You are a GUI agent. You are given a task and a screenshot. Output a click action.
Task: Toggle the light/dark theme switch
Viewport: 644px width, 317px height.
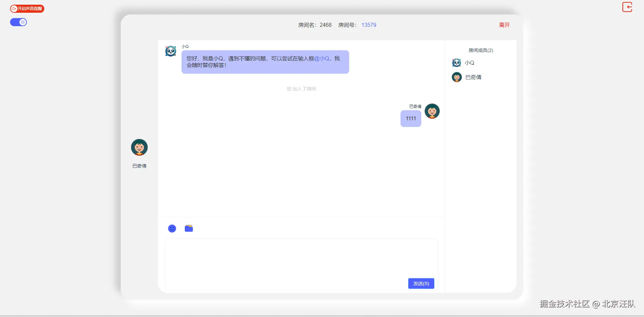coord(18,22)
